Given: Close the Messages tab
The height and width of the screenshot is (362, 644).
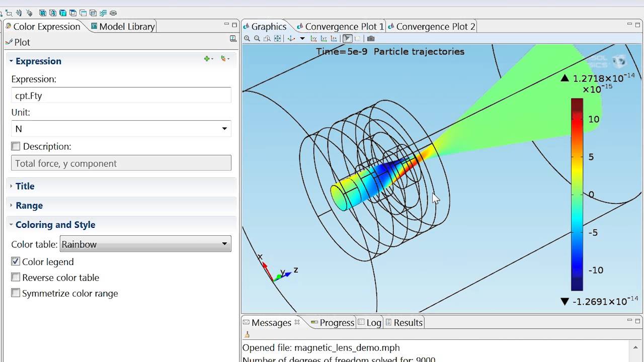Looking at the screenshot, I should click(x=297, y=323).
